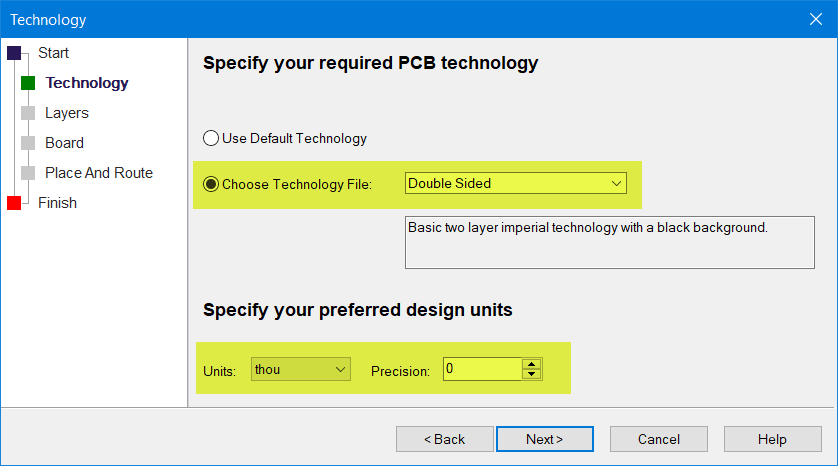The height and width of the screenshot is (466, 838).
Task: Go back with the < Back button
Action: 445,439
